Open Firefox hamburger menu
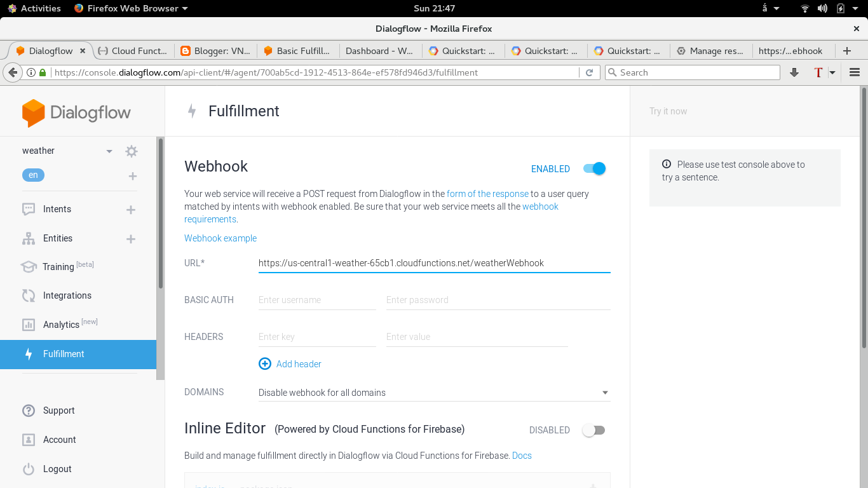 point(855,72)
